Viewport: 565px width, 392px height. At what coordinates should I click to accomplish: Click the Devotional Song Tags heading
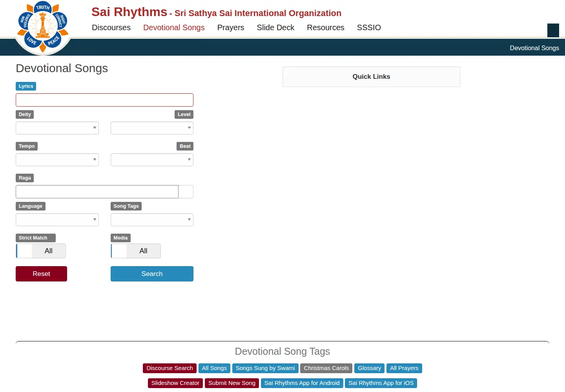click(x=282, y=351)
